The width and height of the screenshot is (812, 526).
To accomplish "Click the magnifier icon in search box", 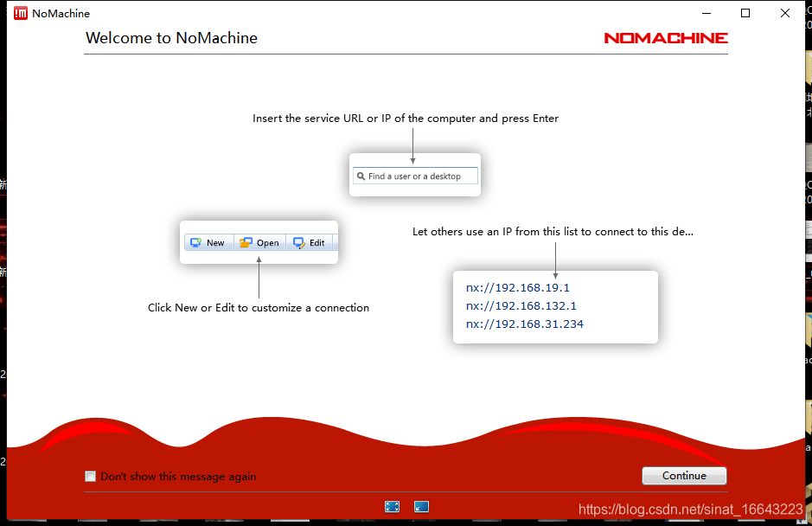I will tap(361, 176).
